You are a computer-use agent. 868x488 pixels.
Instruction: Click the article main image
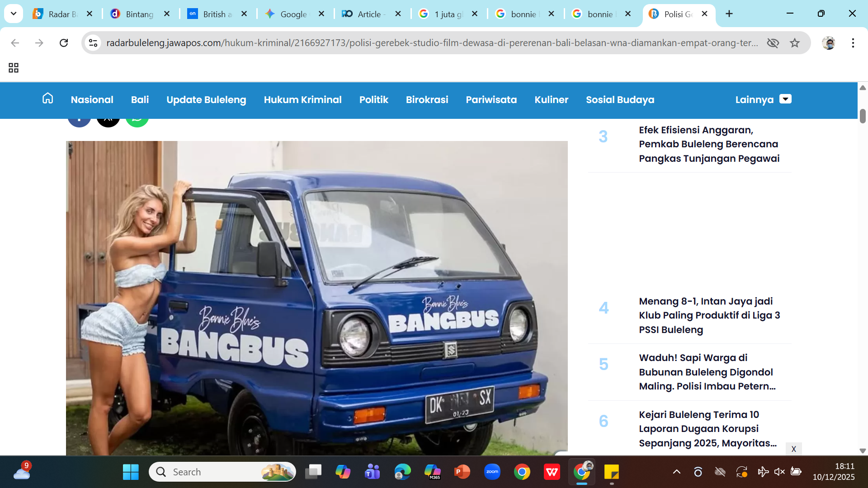click(x=316, y=298)
